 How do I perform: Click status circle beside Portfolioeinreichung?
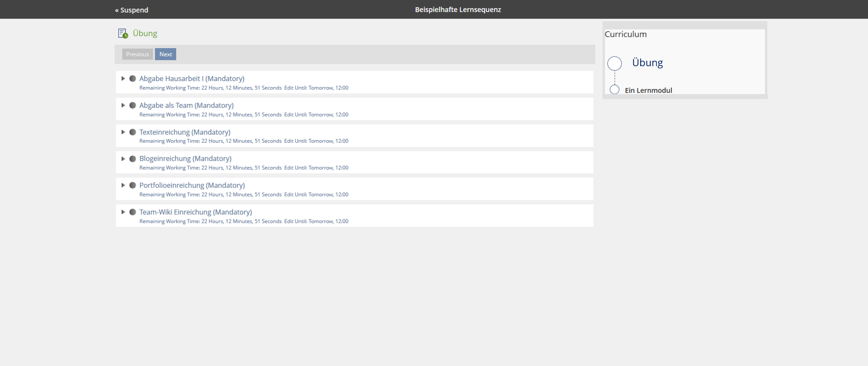click(x=133, y=185)
